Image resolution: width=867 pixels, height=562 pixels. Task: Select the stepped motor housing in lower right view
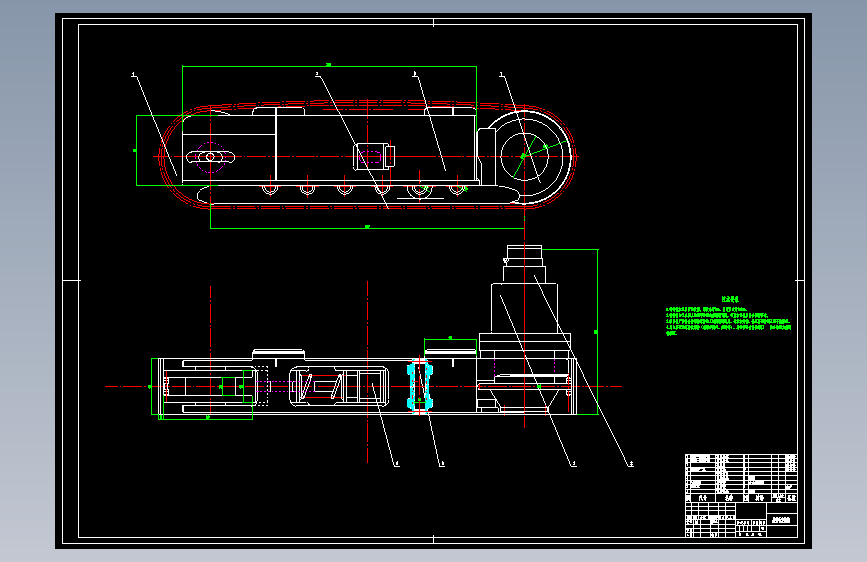pos(524,299)
